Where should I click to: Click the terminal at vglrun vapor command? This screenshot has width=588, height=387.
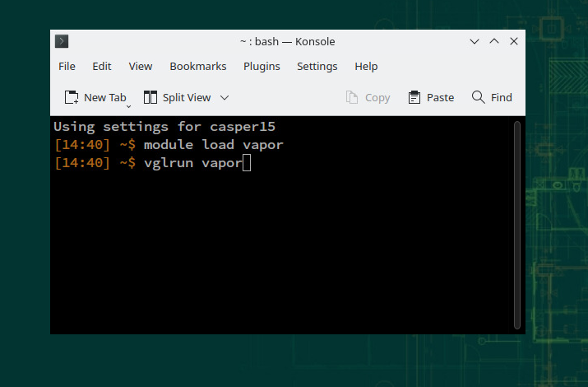tap(192, 163)
